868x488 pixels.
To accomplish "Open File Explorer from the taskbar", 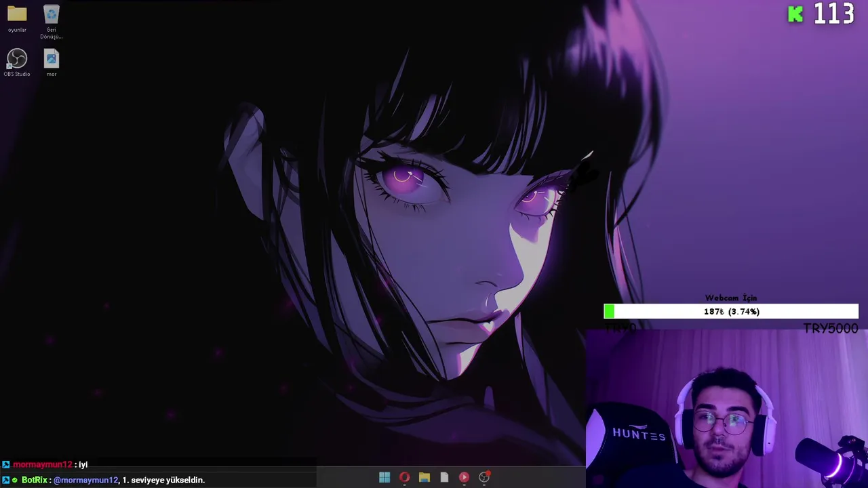I will 425,477.
